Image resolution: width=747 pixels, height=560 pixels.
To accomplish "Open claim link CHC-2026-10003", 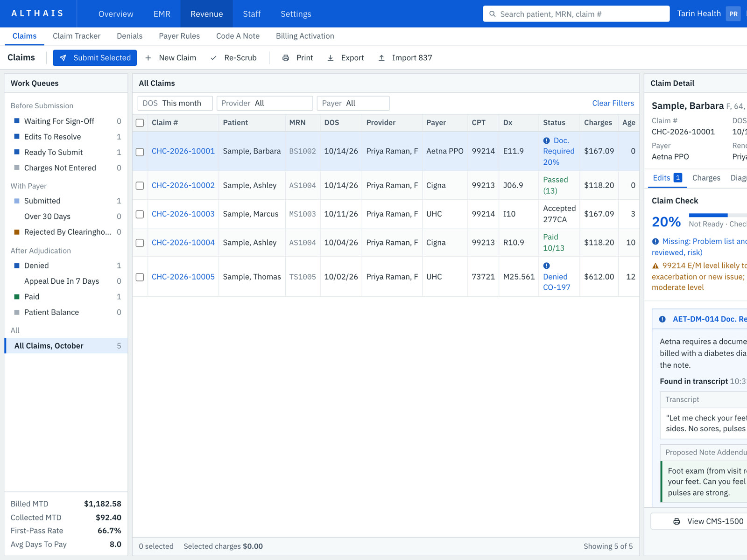I will pyautogui.click(x=183, y=214).
